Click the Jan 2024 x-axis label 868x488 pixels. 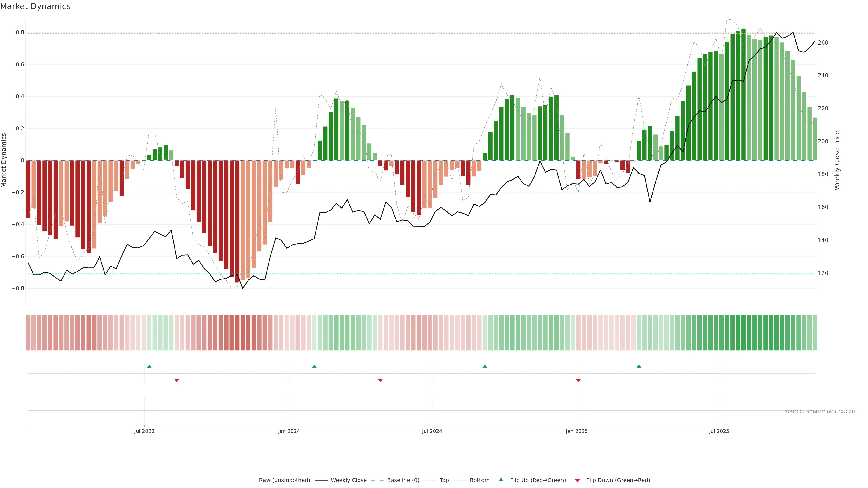(289, 431)
